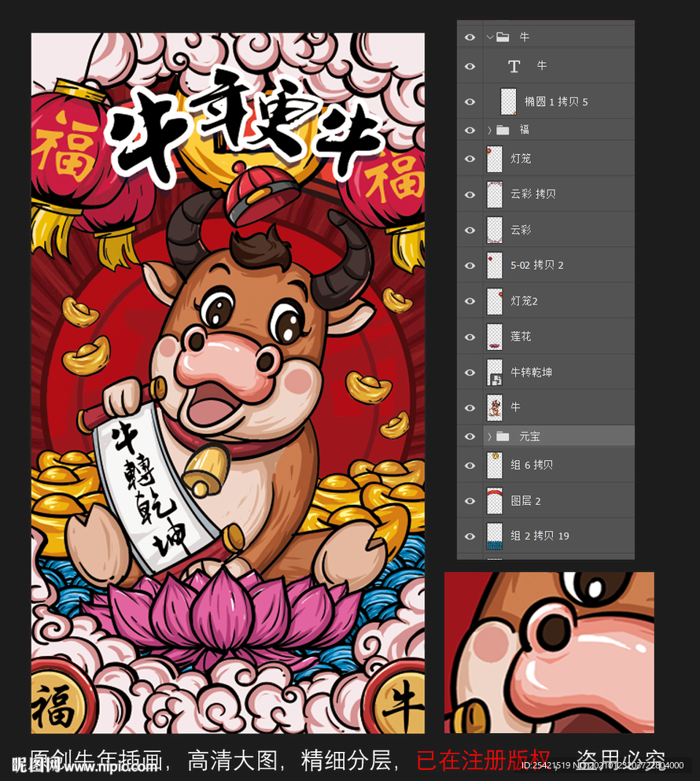Click the eye icon beside the 图层 2 layer
700x781 pixels.
[470, 501]
